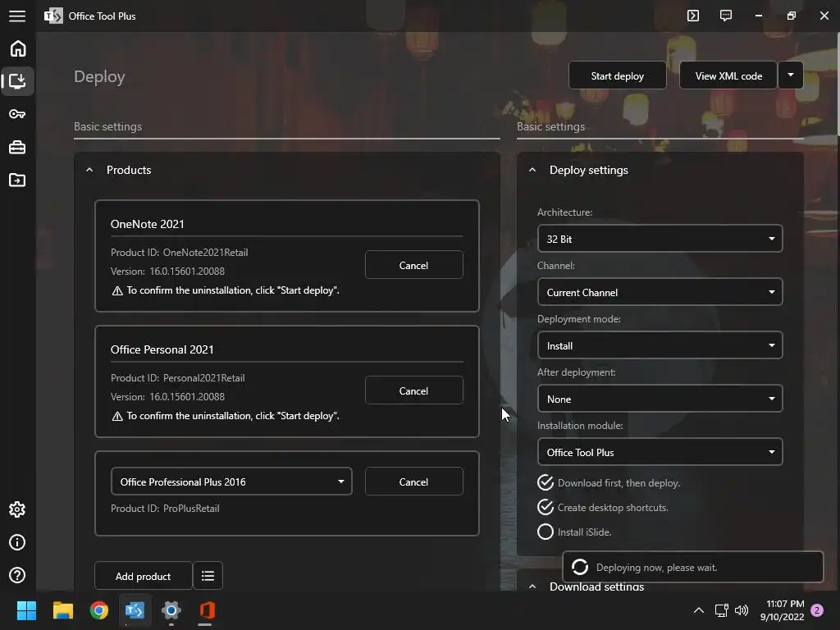Screen dimensions: 840x630
Task: Open the feedback chat icon in title bar
Action: (x=726, y=16)
